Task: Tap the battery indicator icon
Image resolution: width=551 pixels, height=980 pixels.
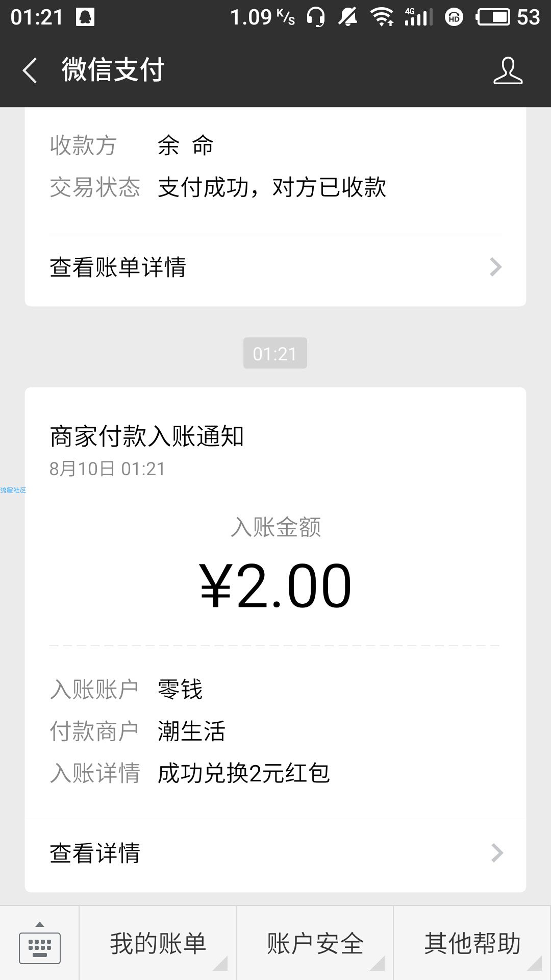Action: coord(493,17)
